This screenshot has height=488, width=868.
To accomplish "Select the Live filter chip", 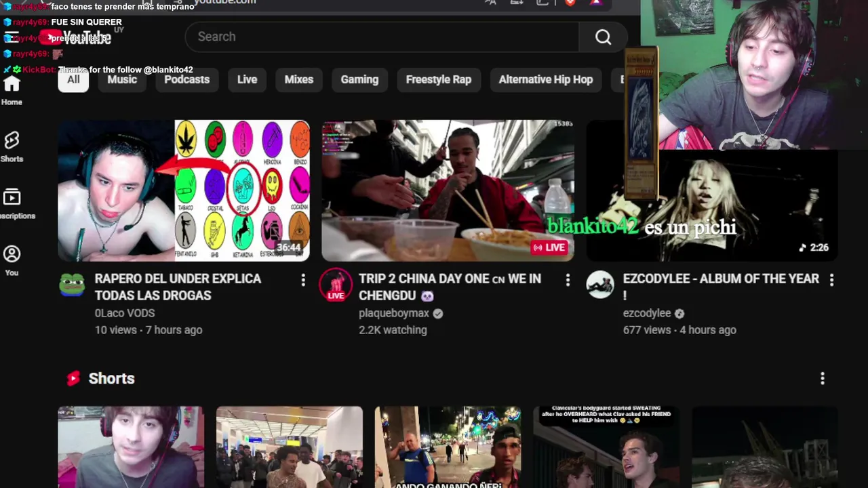I will pyautogui.click(x=247, y=79).
